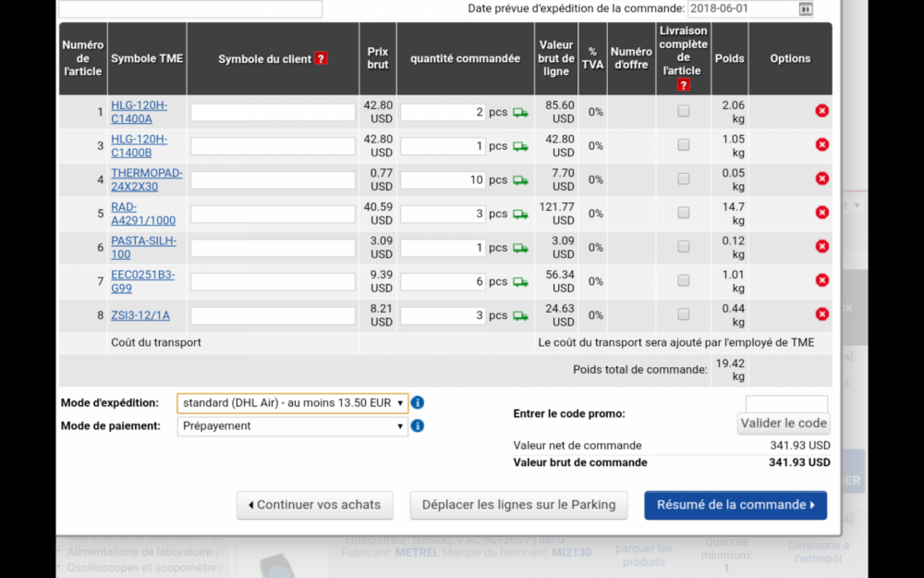Screen dimensions: 924x578
Task: Open the EEC0251B3-G99 product link
Action: click(x=142, y=281)
